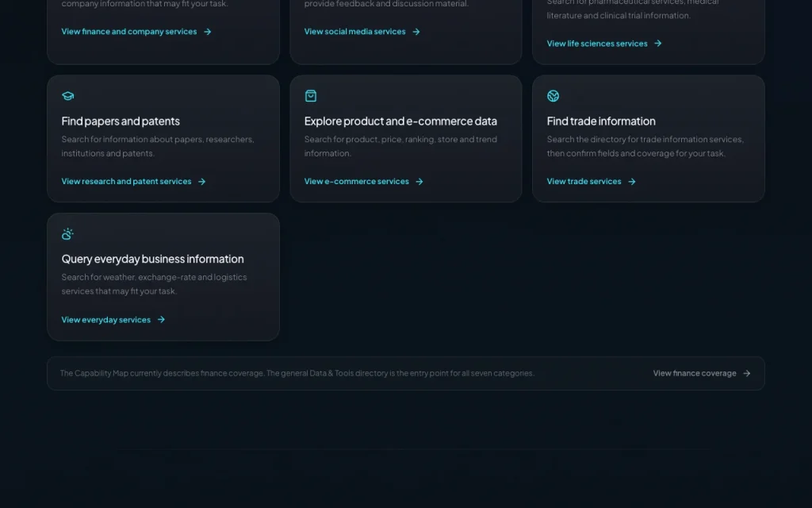Viewport: 812px width, 508px height.
Task: Click the shopping bag icon on e-commerce card
Action: pos(311,96)
